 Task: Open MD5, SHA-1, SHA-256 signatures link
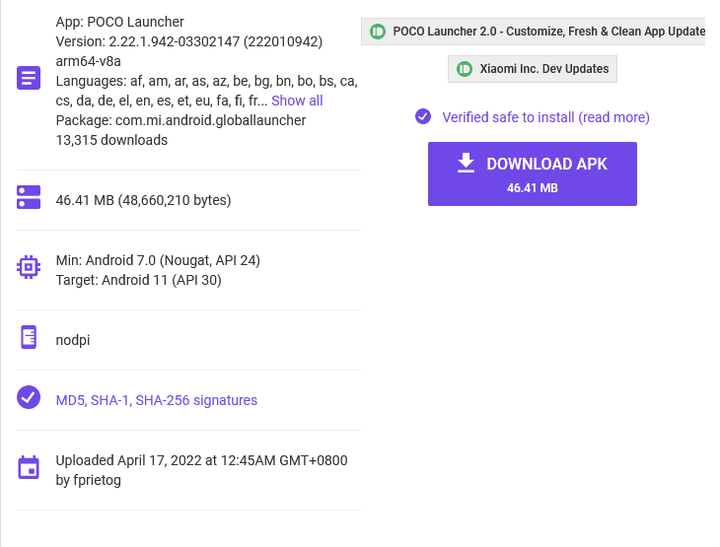pos(157,400)
